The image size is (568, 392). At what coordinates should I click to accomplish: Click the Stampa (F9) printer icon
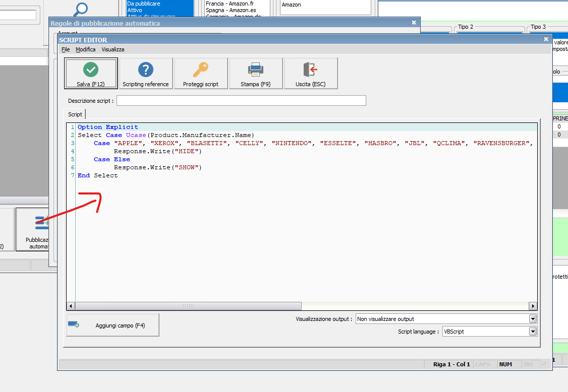[256, 70]
